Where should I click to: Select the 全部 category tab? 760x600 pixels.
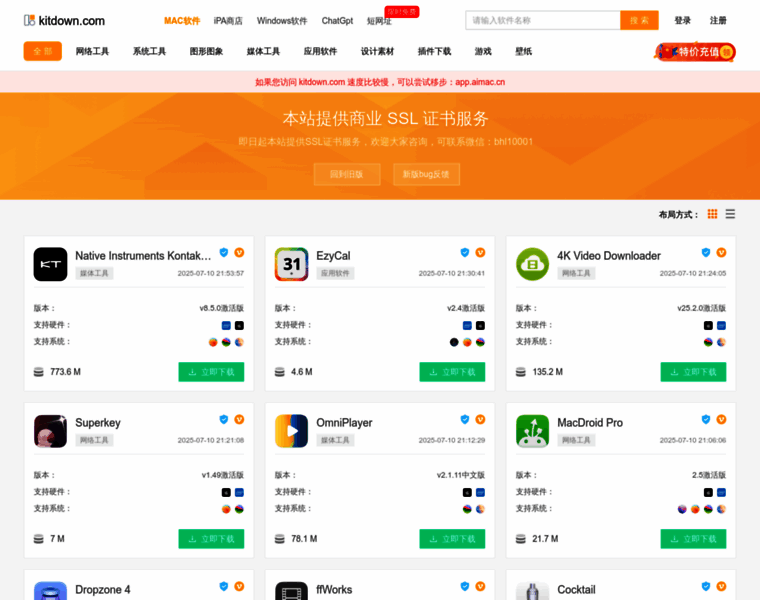tap(43, 51)
